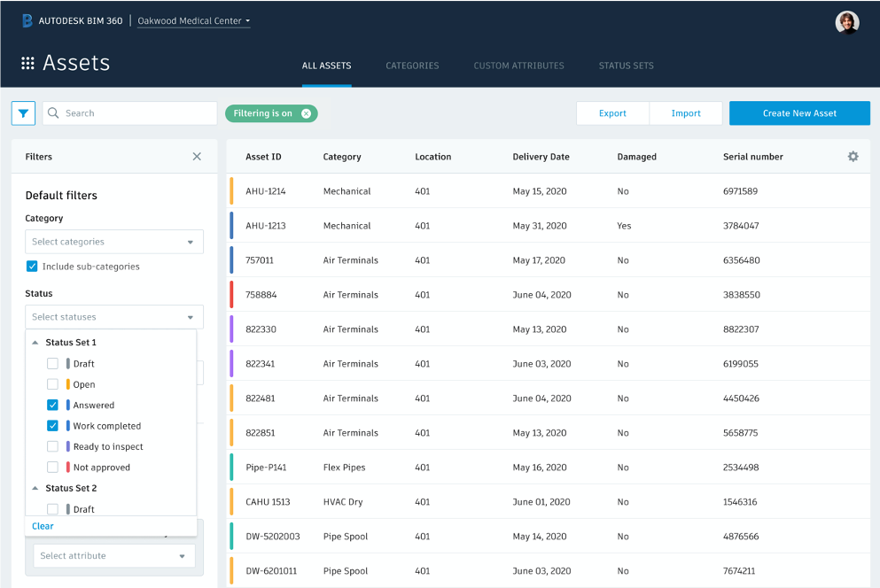The height and width of the screenshot is (588, 880).
Task: Switch to the STATUS SETS tab
Action: pyautogui.click(x=626, y=66)
